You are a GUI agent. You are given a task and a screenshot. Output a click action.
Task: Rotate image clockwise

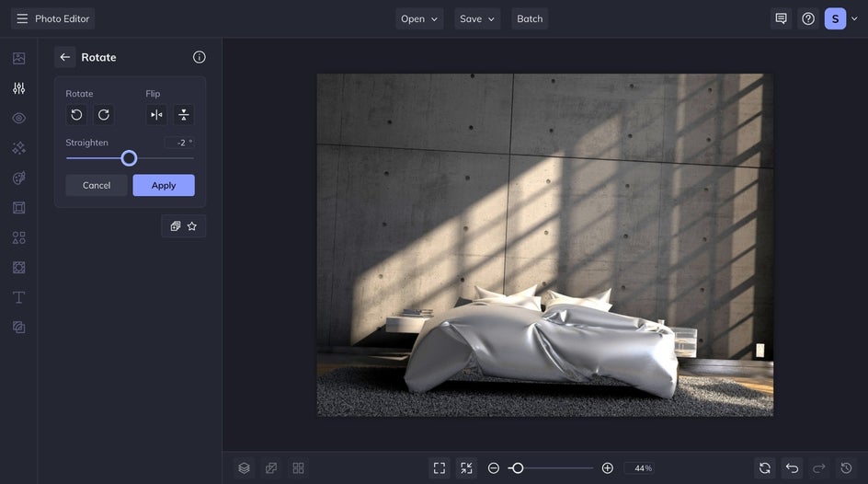(x=104, y=115)
